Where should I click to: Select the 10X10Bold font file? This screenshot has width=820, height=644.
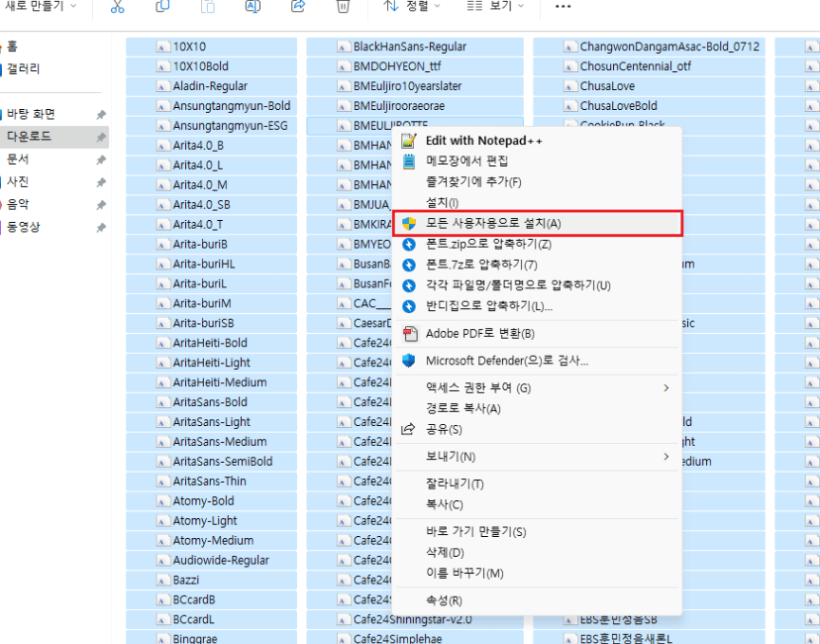coord(211,66)
